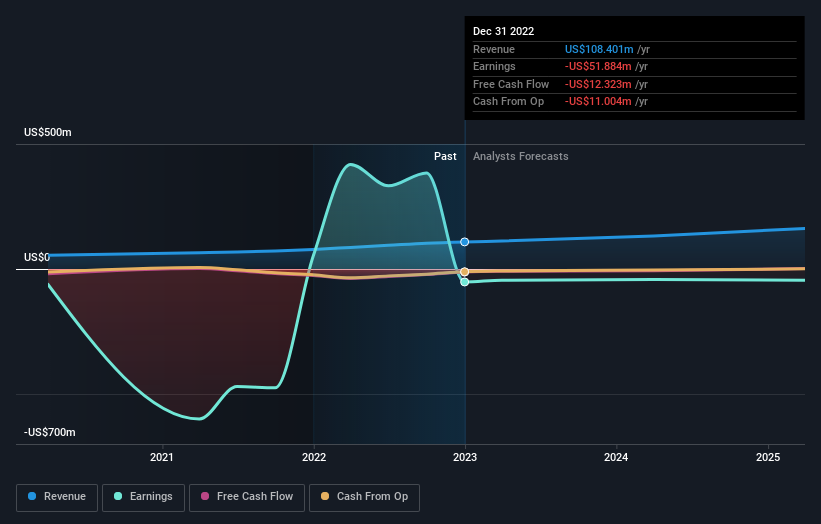Click the US$500m y-axis label
Screen dimensions: 821x524
[x=48, y=132]
